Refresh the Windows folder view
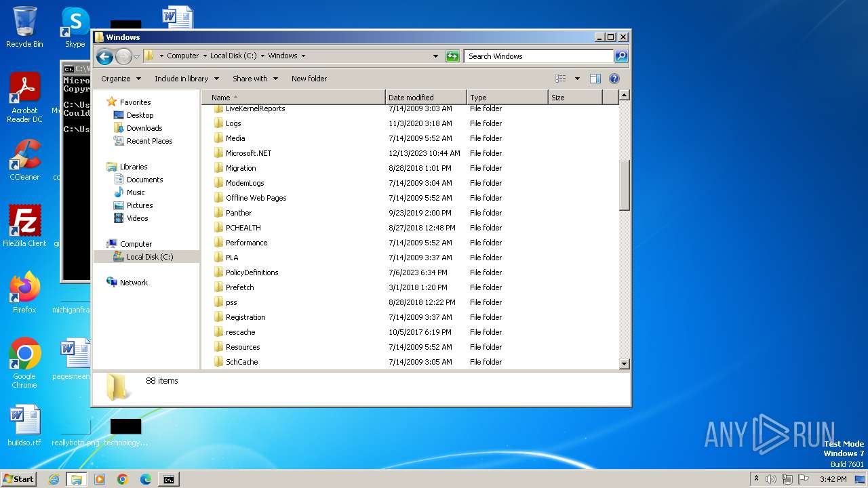This screenshot has width=868, height=488. (x=452, y=56)
